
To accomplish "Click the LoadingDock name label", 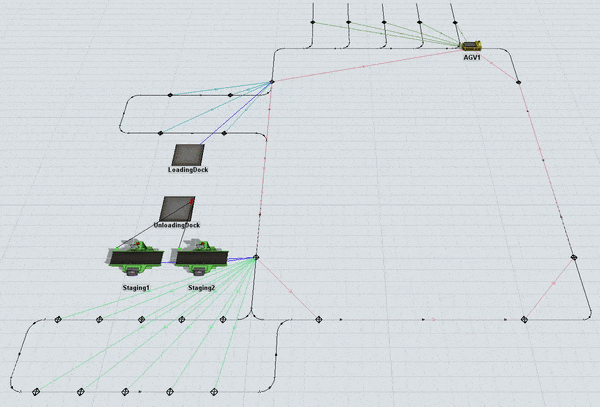I will click(x=186, y=171).
